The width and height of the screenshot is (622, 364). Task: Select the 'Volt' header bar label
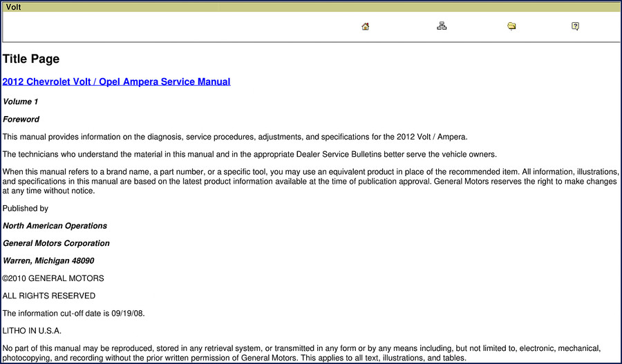click(x=13, y=7)
